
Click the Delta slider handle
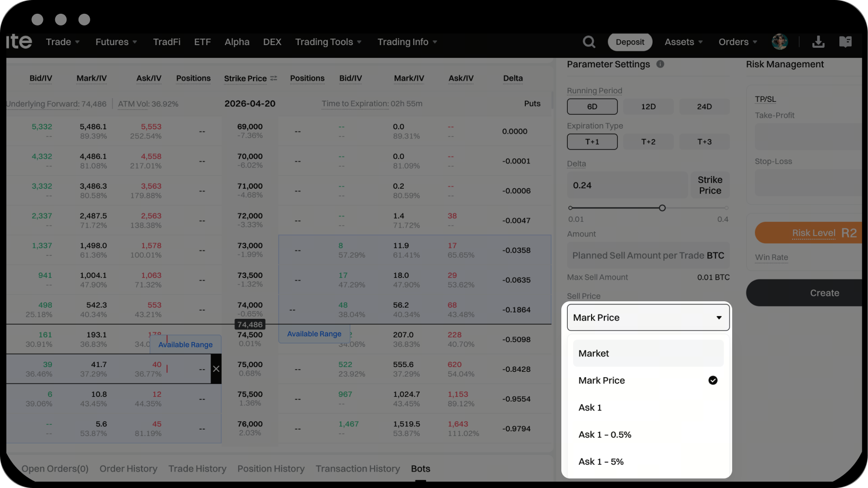662,208
